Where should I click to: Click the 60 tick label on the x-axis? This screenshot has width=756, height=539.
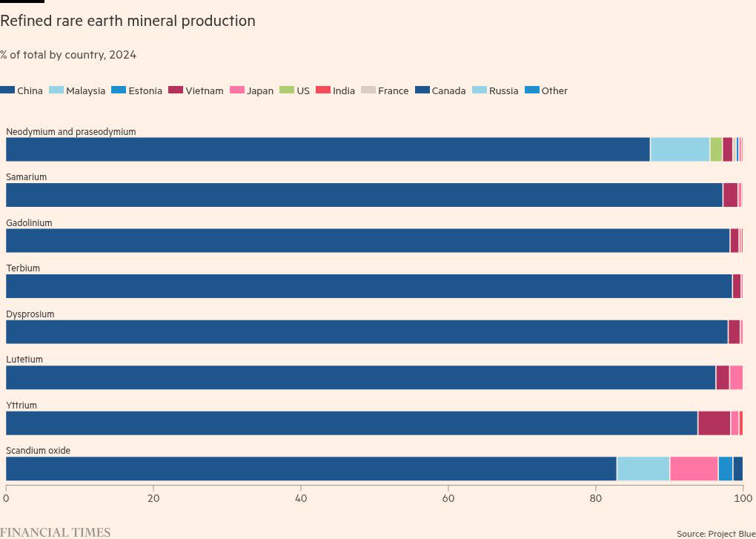448,499
